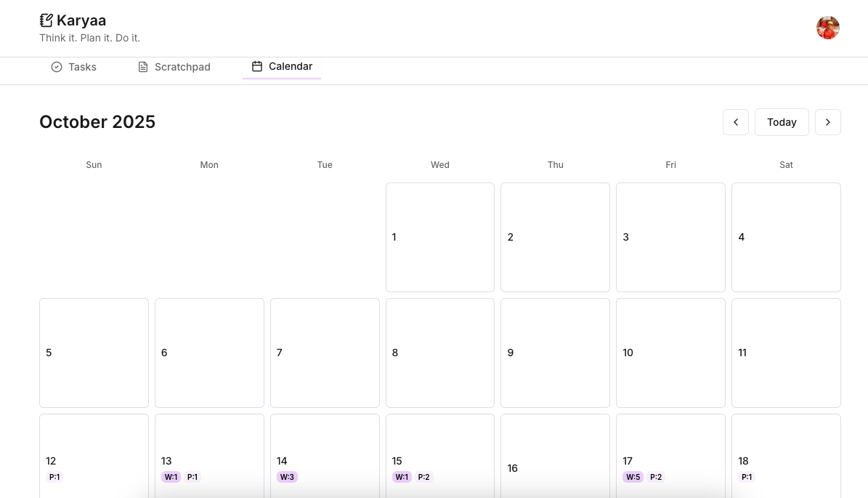Jump to Today in calendar
Viewport: 868px width, 498px height.
[x=782, y=122]
